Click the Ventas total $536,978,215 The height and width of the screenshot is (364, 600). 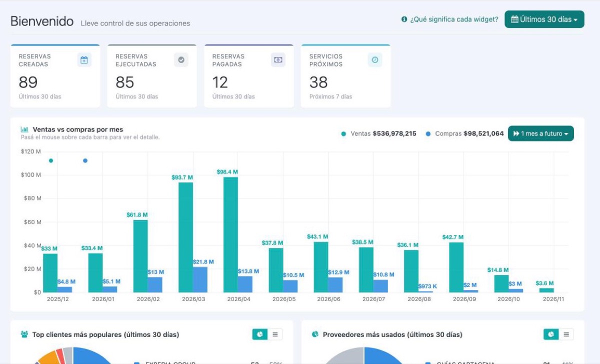click(394, 133)
